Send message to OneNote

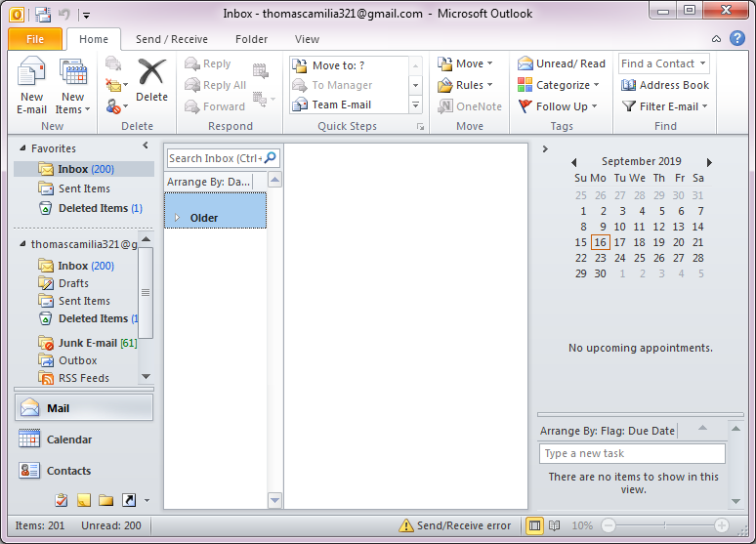click(470, 106)
